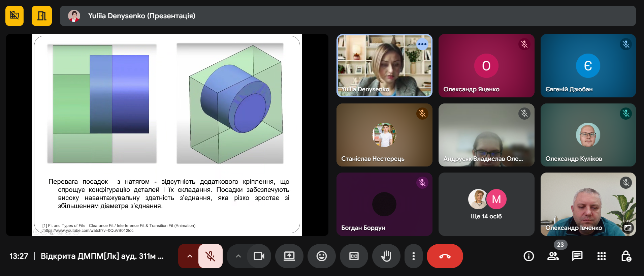The height and width of the screenshot is (276, 644).
Task: Open the chat messages panel
Action: 577,256
